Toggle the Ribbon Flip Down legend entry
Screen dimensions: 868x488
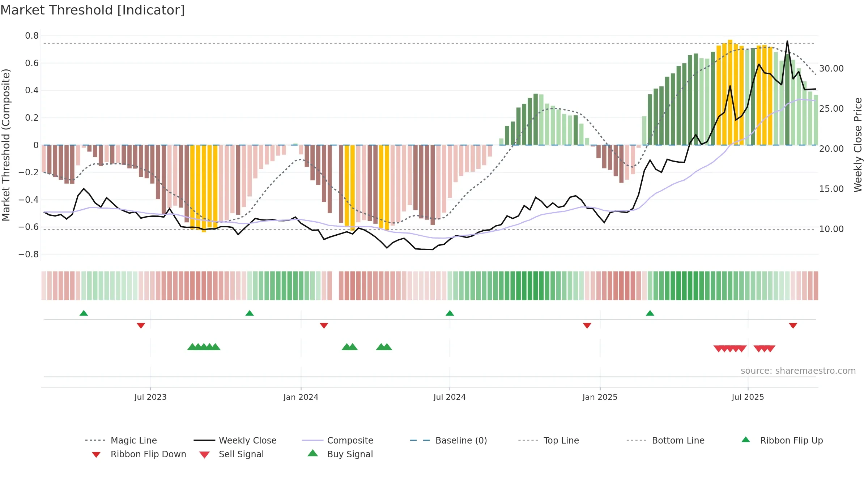coord(139,454)
